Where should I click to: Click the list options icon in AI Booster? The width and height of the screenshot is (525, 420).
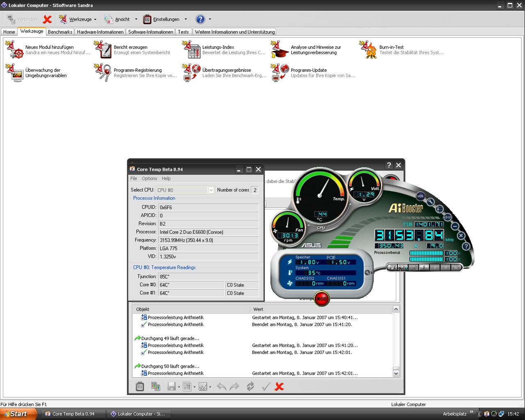pos(439,209)
